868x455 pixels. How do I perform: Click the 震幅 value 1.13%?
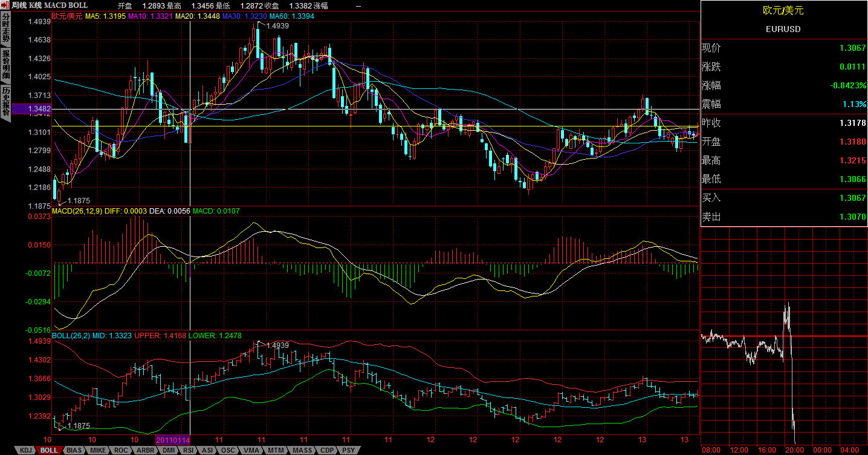click(855, 105)
